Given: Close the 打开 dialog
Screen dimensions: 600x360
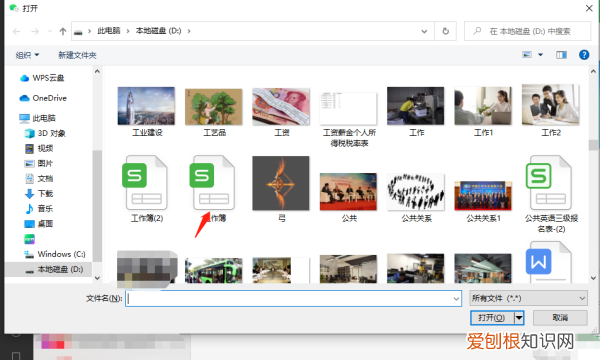Looking at the screenshot, I should coord(589,8).
